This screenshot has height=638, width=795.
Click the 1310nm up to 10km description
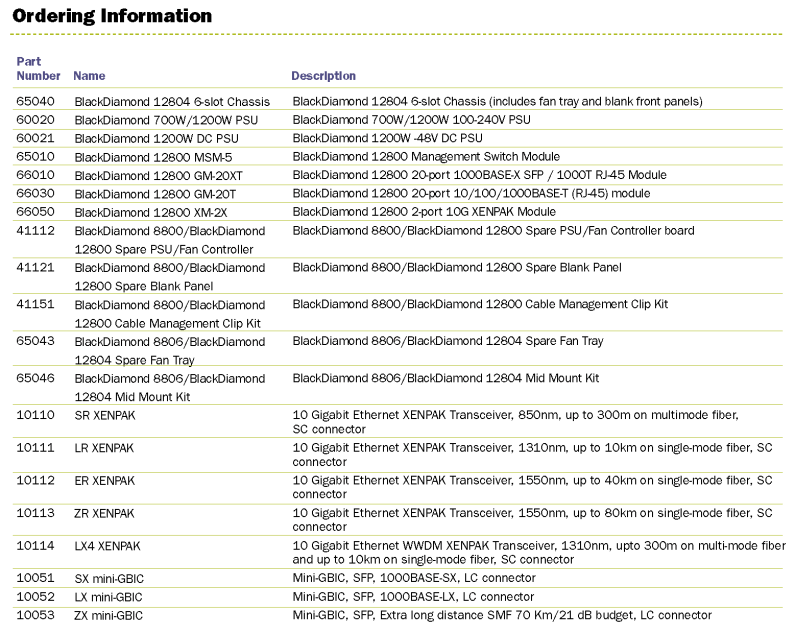click(x=532, y=454)
